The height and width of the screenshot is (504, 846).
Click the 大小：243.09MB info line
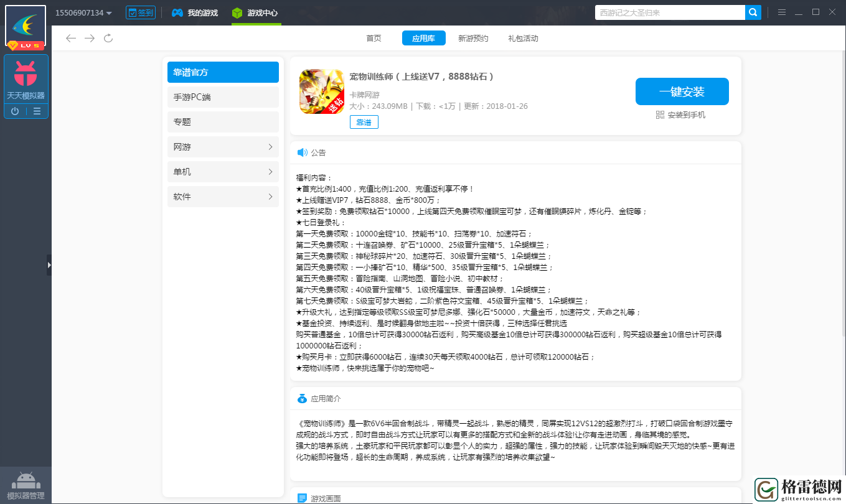[x=378, y=106]
